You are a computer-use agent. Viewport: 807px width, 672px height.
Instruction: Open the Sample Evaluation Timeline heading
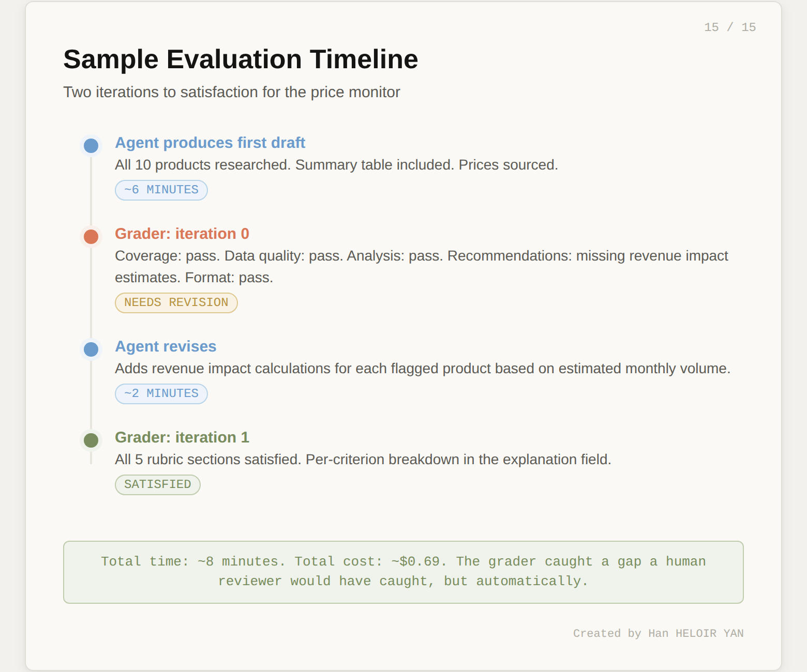240,58
